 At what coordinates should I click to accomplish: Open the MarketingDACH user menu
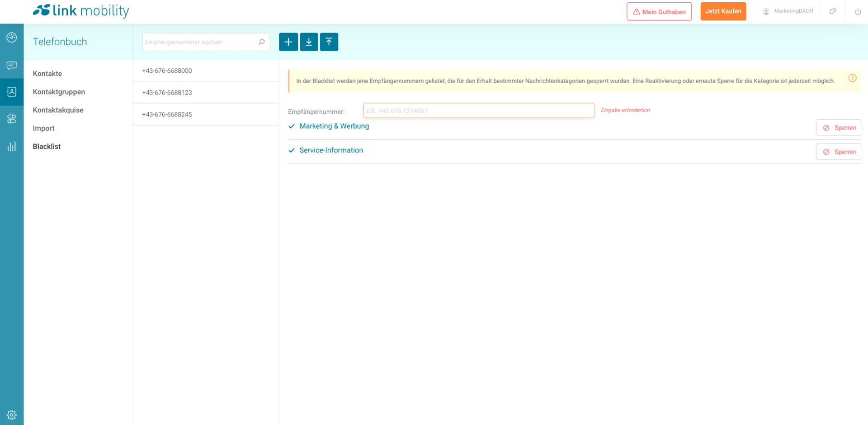[x=788, y=11]
